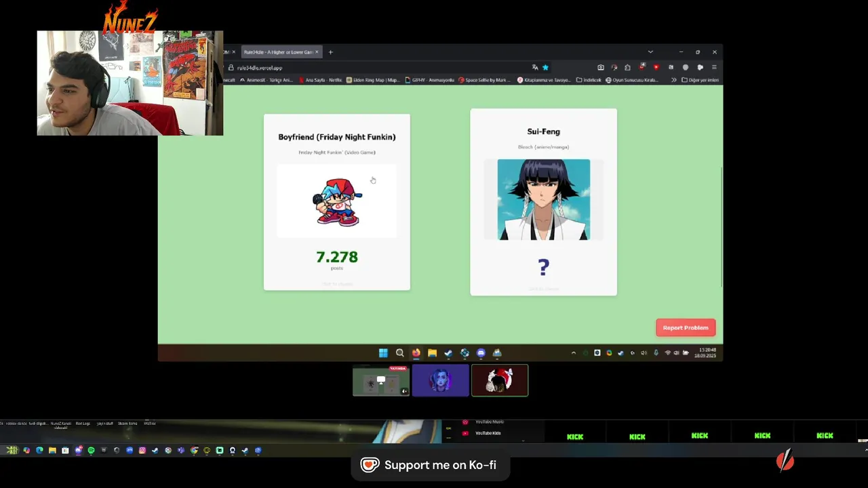Select the Santa-hat avatar participant tile
Viewport: 868px width, 488px height.
pos(500,380)
